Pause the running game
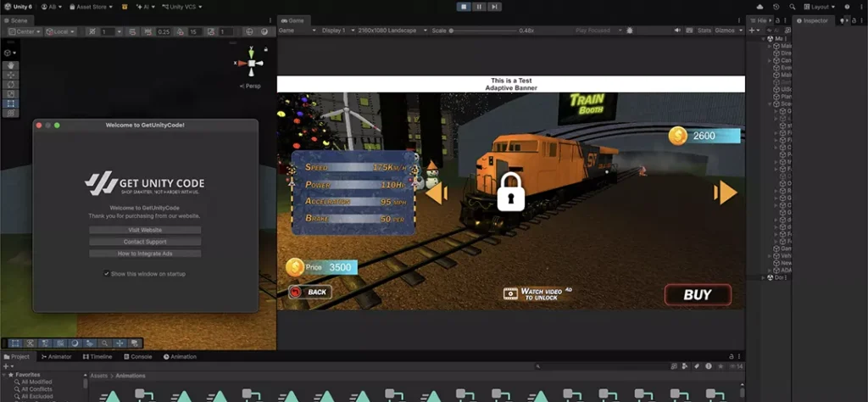 [x=480, y=7]
